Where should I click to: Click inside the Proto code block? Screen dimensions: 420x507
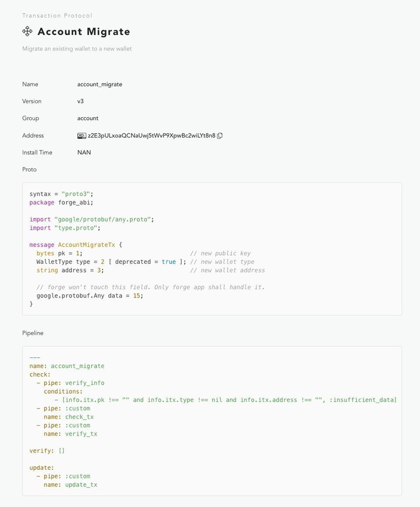[x=212, y=249]
